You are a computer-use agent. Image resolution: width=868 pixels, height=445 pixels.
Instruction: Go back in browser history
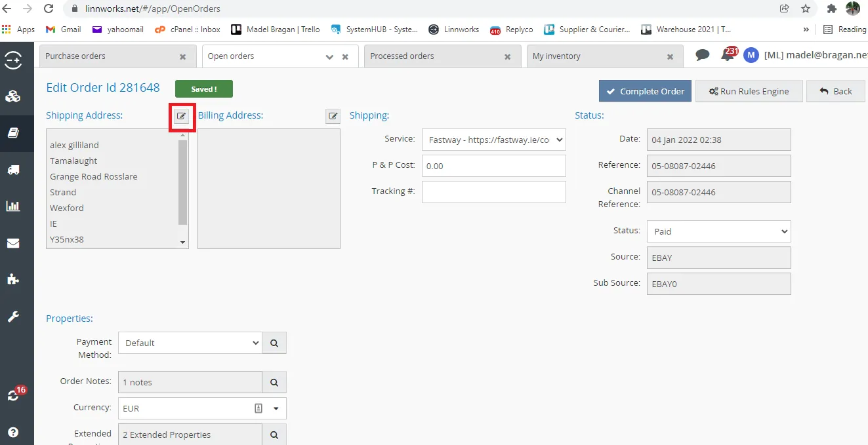8,9
